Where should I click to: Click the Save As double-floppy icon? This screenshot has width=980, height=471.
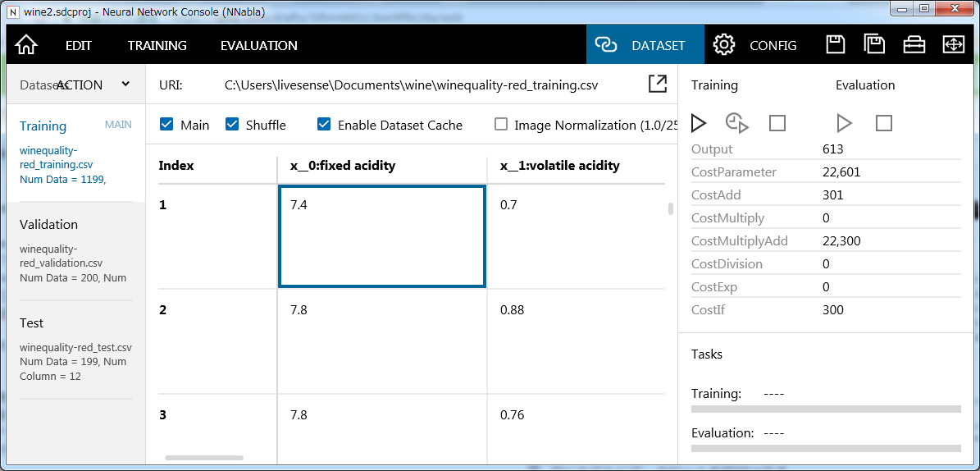[874, 45]
